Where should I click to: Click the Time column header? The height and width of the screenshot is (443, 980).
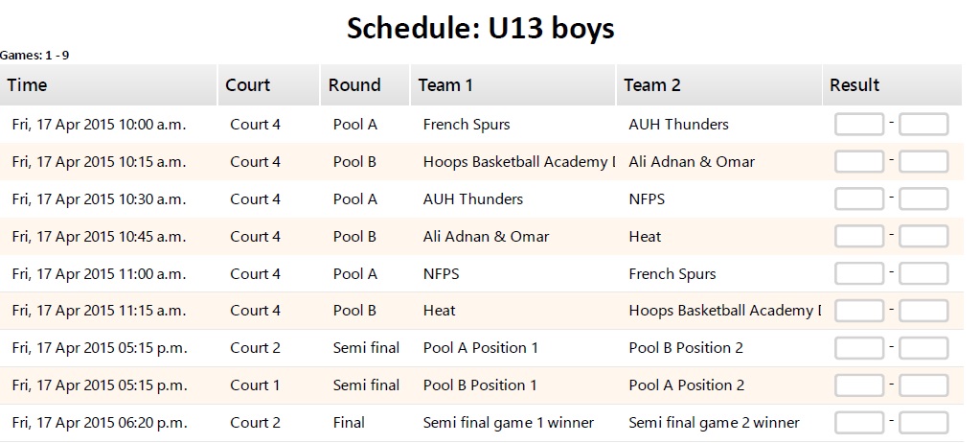click(x=27, y=85)
